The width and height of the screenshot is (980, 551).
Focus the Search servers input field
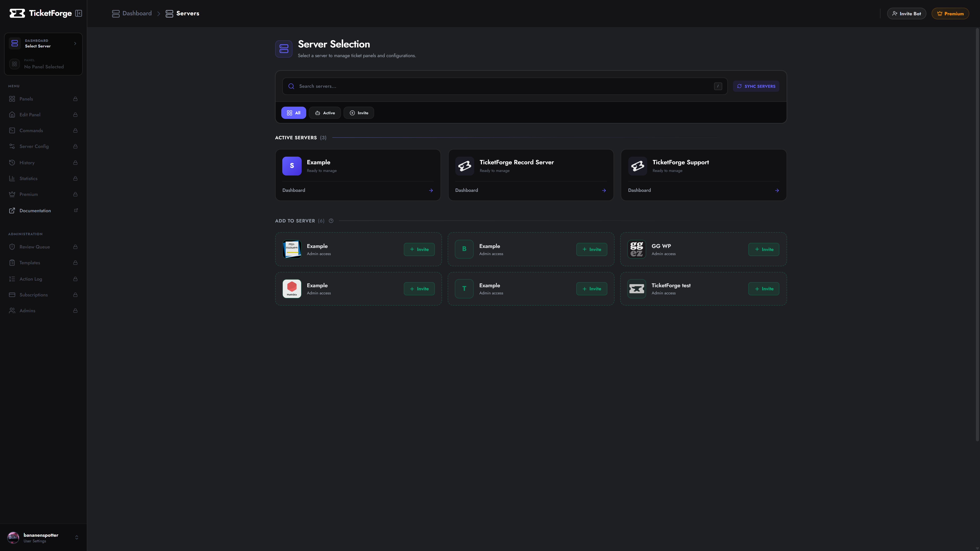[x=505, y=86]
